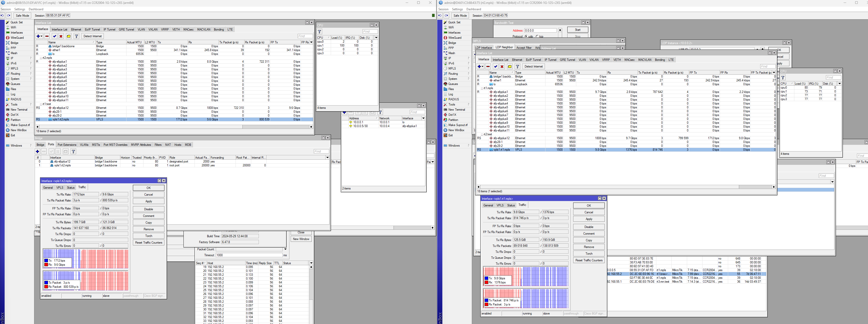Click horizontal scrollbar of left rt1.mpls Interface List
868x324 pixels.
click(x=142, y=127)
